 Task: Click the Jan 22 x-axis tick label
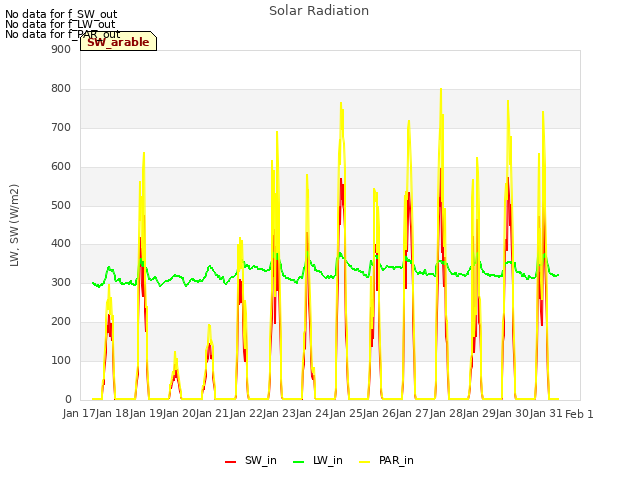[x=246, y=414]
